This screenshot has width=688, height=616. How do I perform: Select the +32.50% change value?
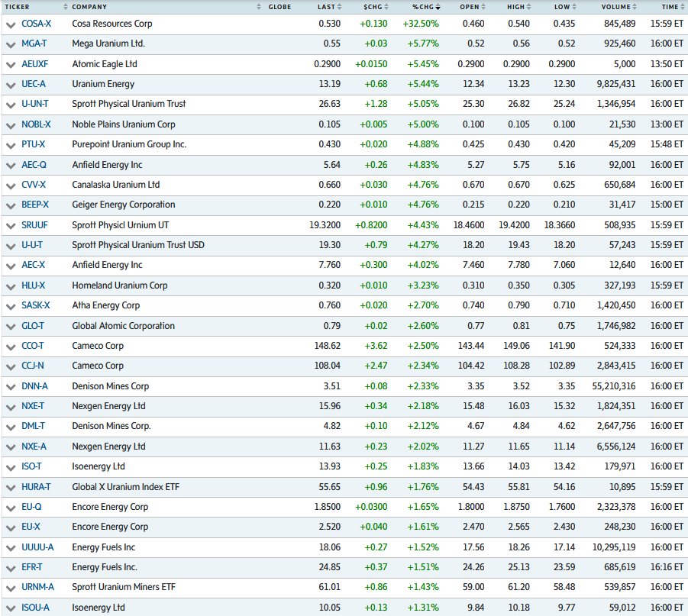click(x=421, y=24)
